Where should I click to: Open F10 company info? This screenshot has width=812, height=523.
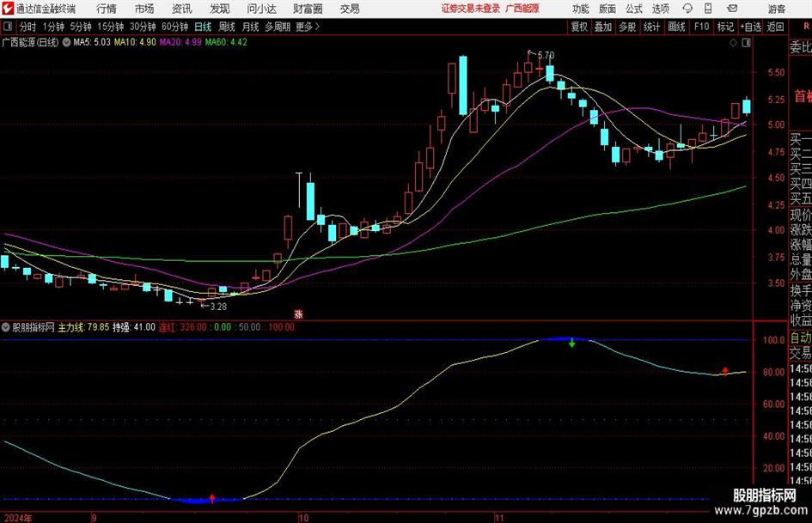pos(702,27)
